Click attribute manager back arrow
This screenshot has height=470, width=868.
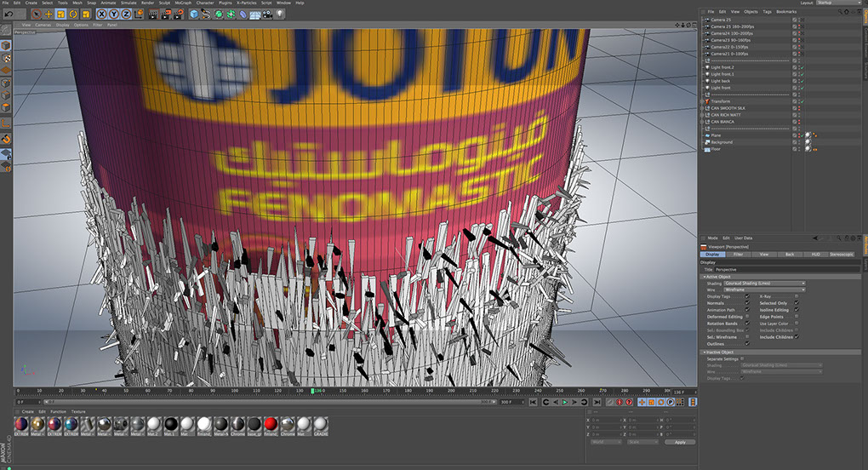point(815,238)
